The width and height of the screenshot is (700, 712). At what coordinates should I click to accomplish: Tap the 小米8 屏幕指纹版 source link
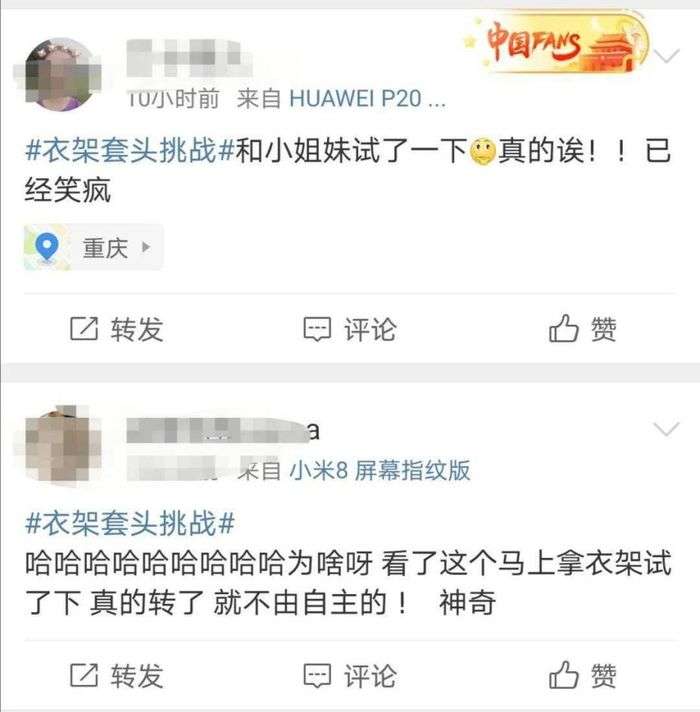pos(380,470)
